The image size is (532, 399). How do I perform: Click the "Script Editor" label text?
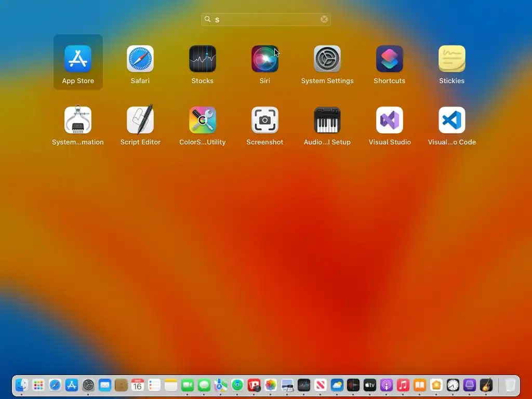point(140,142)
